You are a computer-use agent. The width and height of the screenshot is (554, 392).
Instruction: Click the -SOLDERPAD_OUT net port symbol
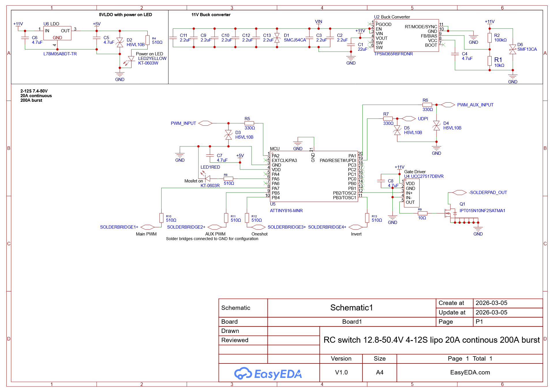pos(459,192)
